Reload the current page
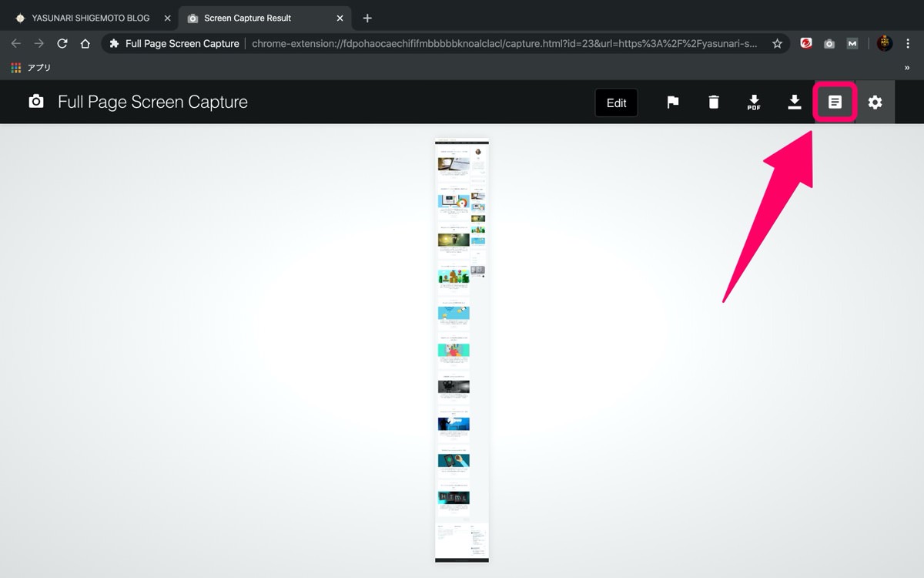 pos(62,44)
